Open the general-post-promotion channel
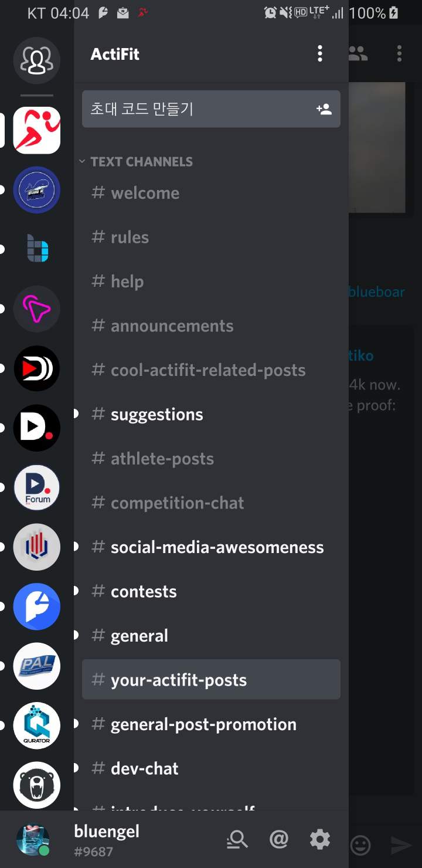 [203, 724]
